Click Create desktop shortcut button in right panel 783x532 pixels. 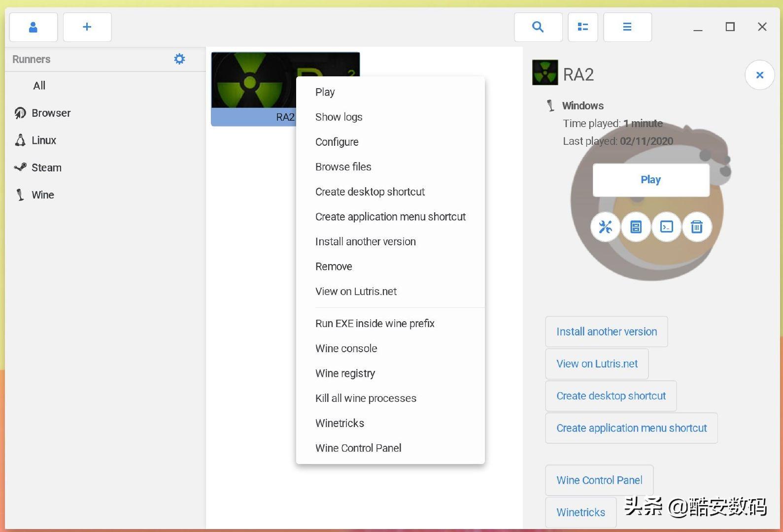(x=611, y=396)
